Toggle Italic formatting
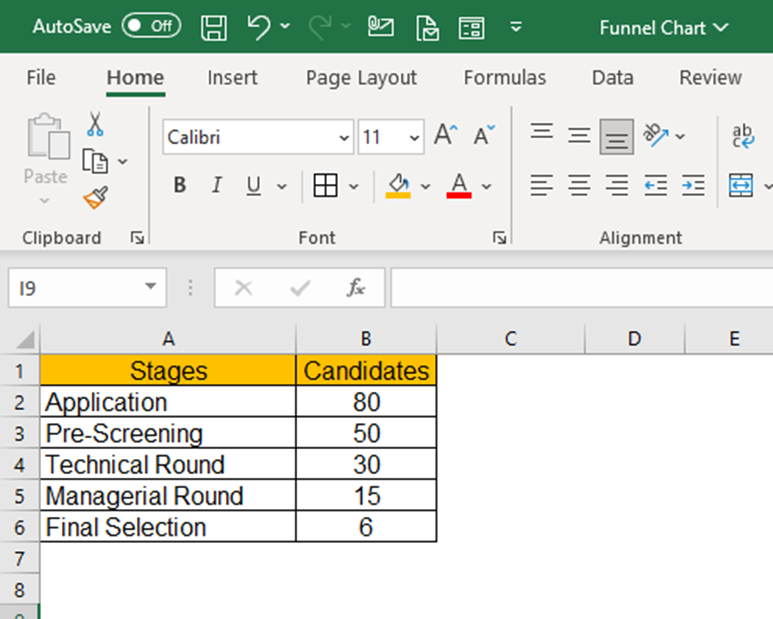Screen dimensions: 773x619 pyautogui.click(x=216, y=185)
